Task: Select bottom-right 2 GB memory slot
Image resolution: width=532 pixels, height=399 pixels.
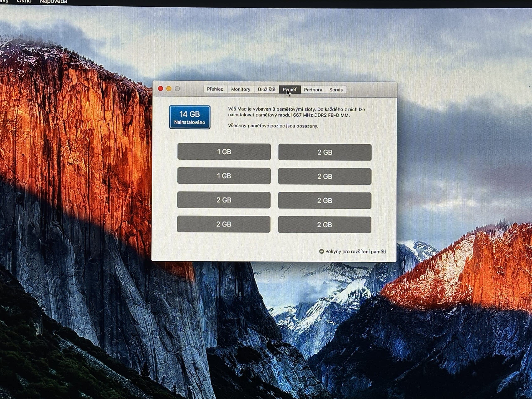Action: coord(324,225)
